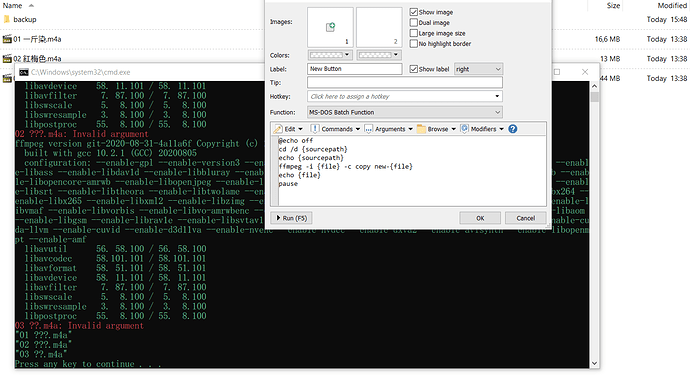This screenshot has width=690, height=377.
Task: Click '03 ??.m4a: Invalid argument' error line
Action: click(x=79, y=326)
